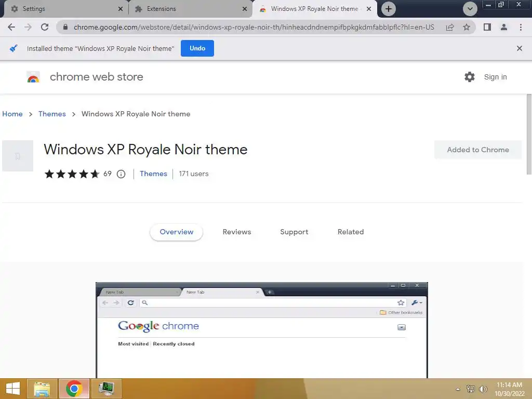Open the Chrome side panel
Image resolution: width=532 pixels, height=399 pixels.
(x=487, y=27)
